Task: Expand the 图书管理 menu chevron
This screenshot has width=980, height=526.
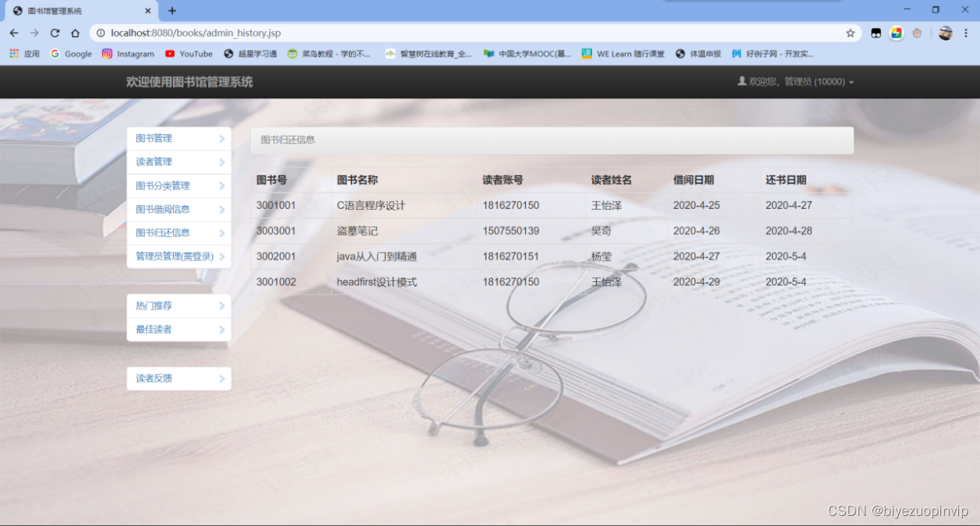Action: (x=224, y=138)
